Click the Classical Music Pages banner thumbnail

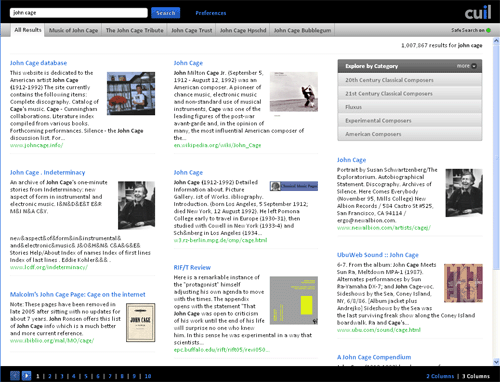click(x=294, y=186)
